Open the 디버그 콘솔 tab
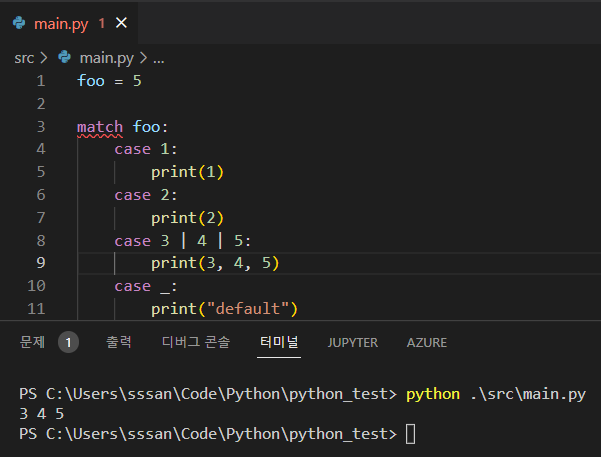601x457 pixels. (195, 342)
